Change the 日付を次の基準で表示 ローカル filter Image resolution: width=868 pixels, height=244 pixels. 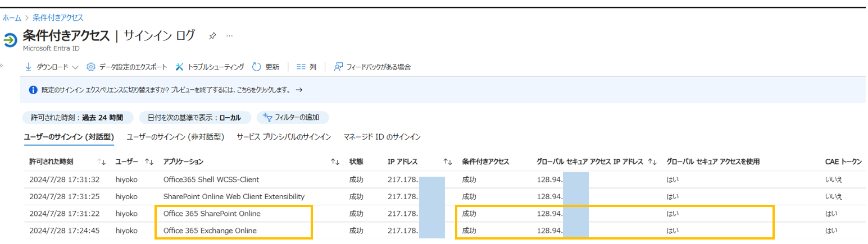[x=194, y=118]
